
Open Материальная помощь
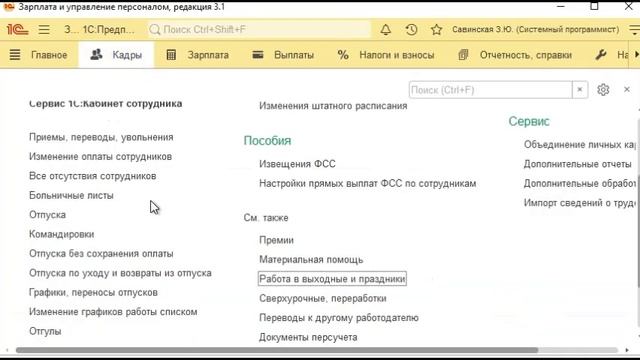tap(311, 260)
